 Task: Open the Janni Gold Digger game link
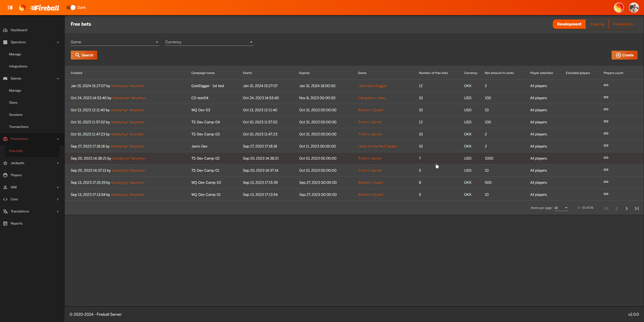(372, 86)
